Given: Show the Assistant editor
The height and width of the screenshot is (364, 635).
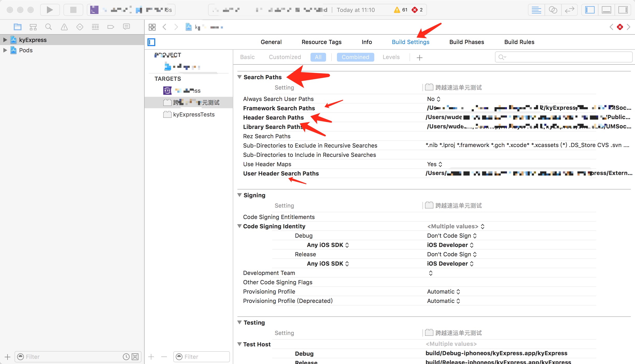Looking at the screenshot, I should click(553, 10).
